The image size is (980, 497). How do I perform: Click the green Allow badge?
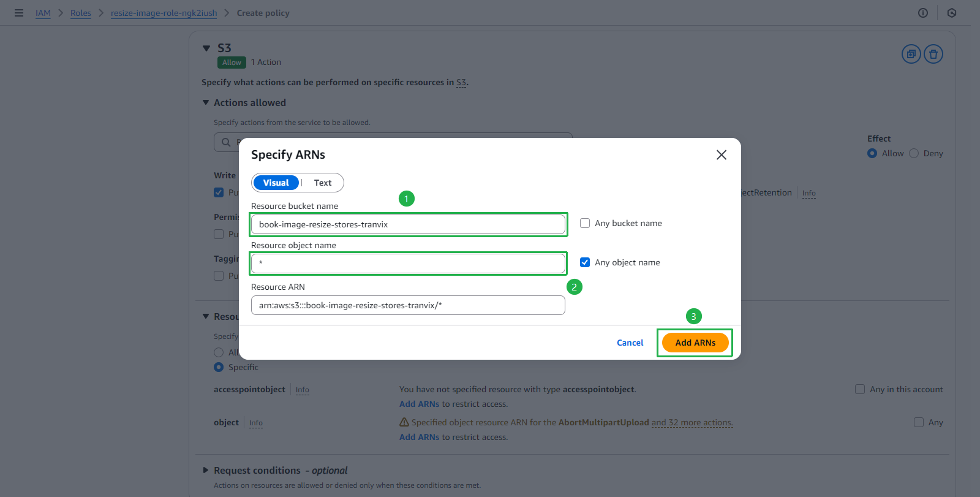pyautogui.click(x=232, y=63)
